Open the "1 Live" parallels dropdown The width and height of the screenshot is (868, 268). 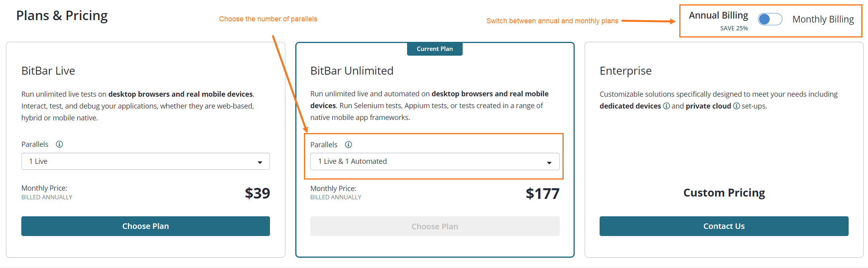click(145, 161)
